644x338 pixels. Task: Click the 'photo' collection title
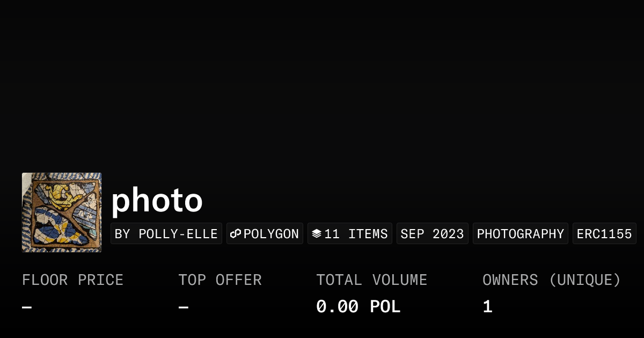[x=157, y=200]
